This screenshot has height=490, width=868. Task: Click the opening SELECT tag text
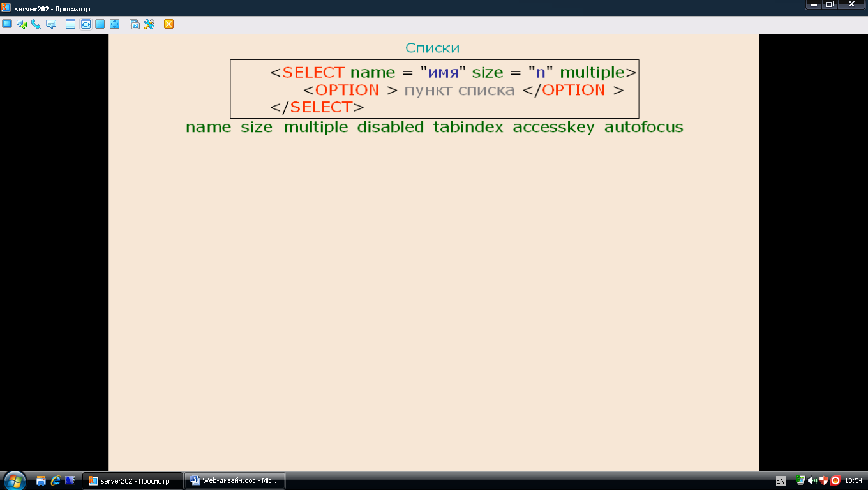click(x=313, y=73)
